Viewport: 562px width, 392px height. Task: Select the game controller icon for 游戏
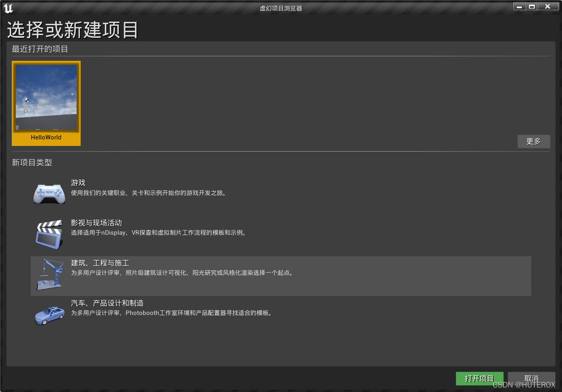49,193
